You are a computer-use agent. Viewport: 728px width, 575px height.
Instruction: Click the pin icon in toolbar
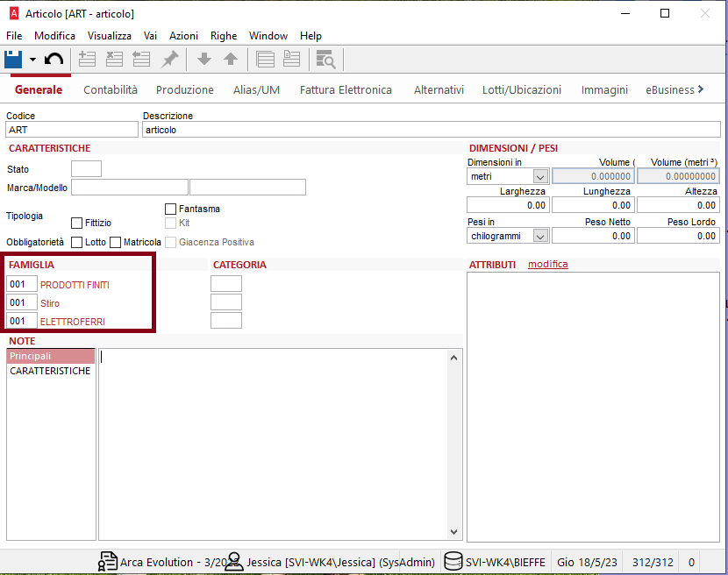(x=170, y=60)
